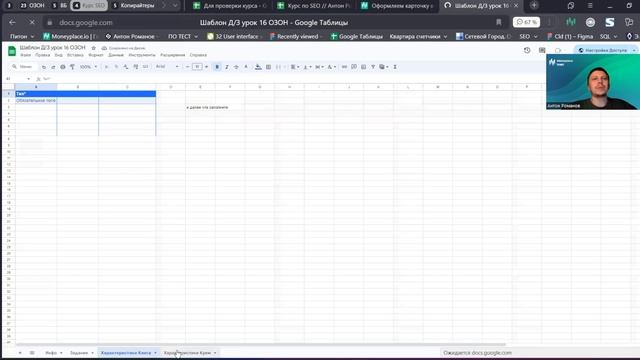
Task: Switch to the Инфо sheet tab
Action: point(53,353)
